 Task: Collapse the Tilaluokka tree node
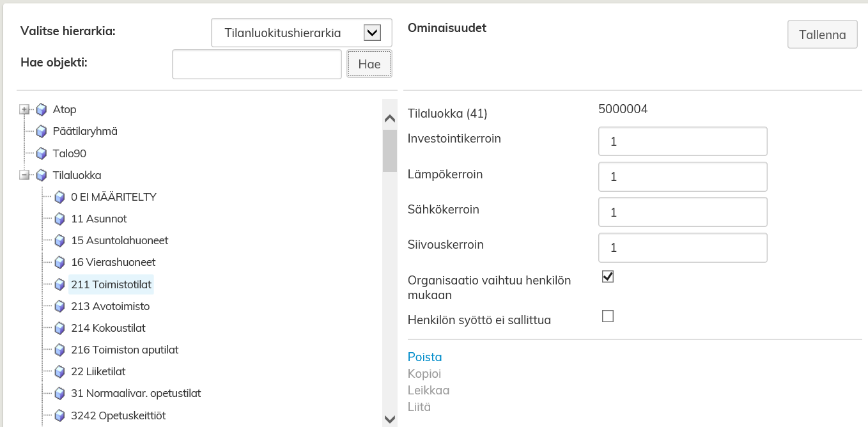click(25, 175)
